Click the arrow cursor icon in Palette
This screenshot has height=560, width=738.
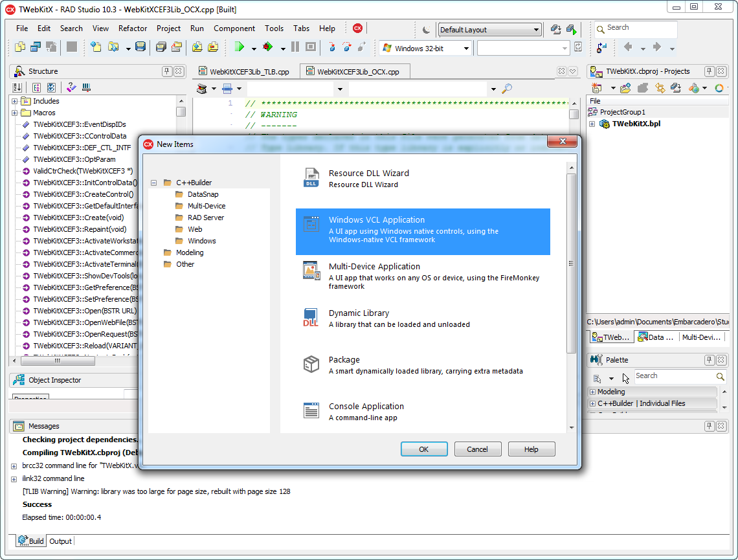coord(625,378)
